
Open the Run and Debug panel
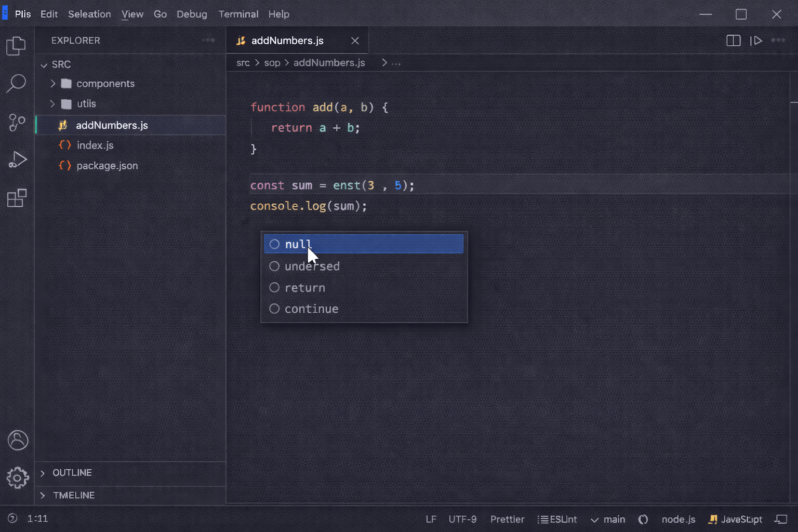pos(17,159)
